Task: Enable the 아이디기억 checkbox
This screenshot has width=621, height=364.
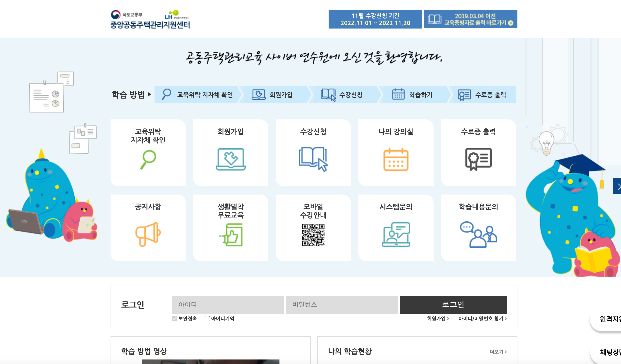Action: pyautogui.click(x=207, y=319)
